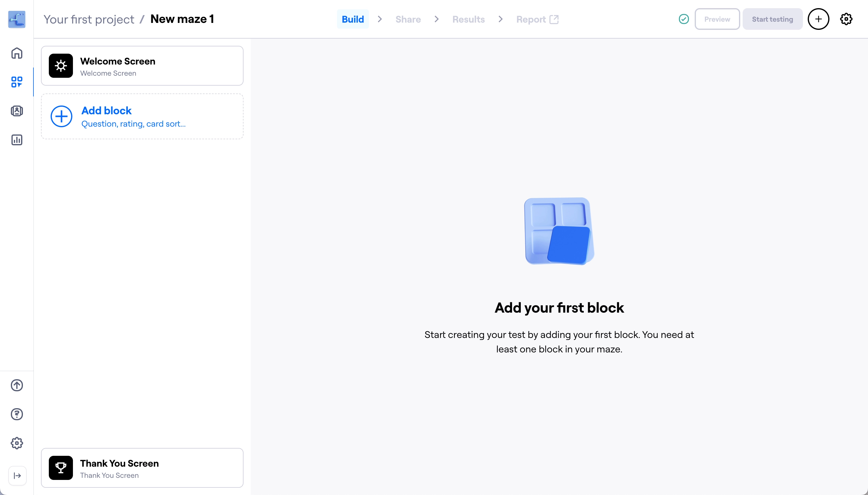Click the Preview button

(x=717, y=19)
